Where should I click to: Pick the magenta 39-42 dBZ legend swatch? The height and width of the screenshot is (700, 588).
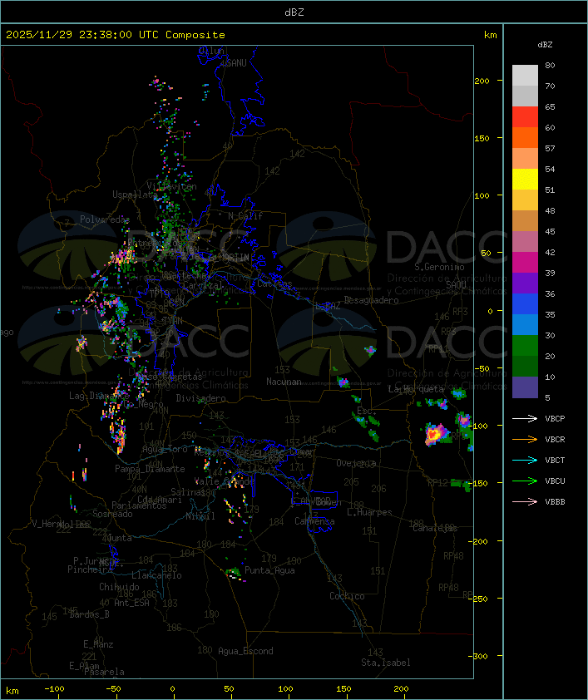pos(525,263)
